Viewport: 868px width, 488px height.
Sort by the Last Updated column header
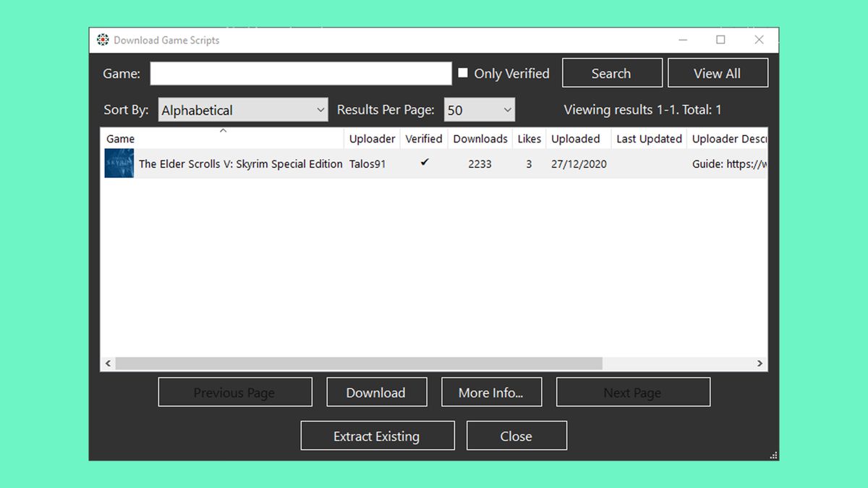tap(649, 139)
